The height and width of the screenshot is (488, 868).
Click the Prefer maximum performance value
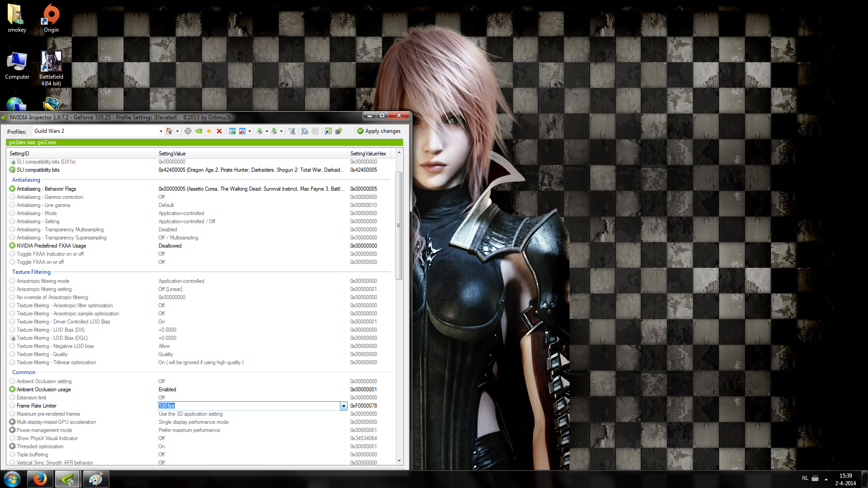189,430
